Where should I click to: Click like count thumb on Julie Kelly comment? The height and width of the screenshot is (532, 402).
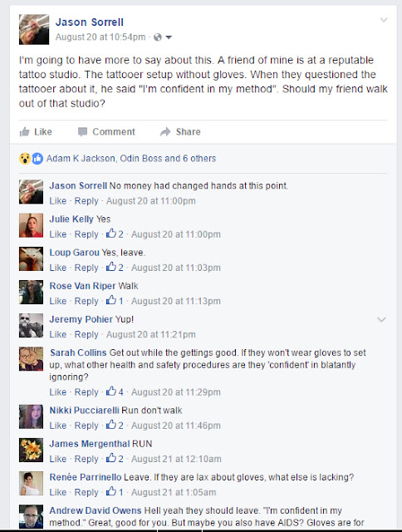point(111,234)
